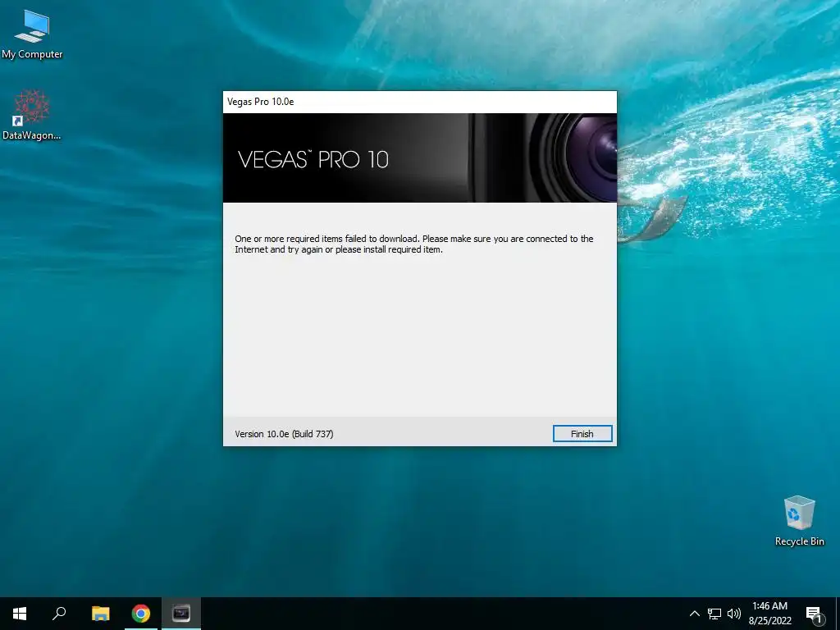840x630 pixels.
Task: Switch to Vegas installer taskbar item
Action: [x=181, y=614]
